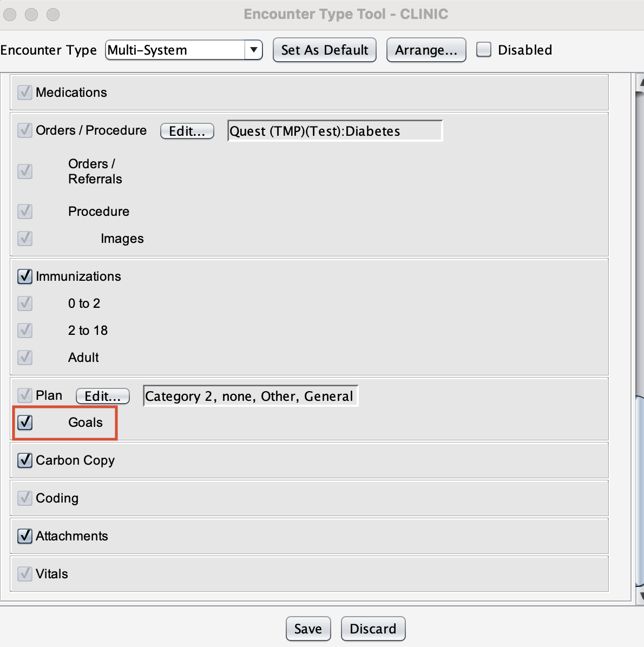
Task: Save the encounter type changes
Action: [308, 629]
